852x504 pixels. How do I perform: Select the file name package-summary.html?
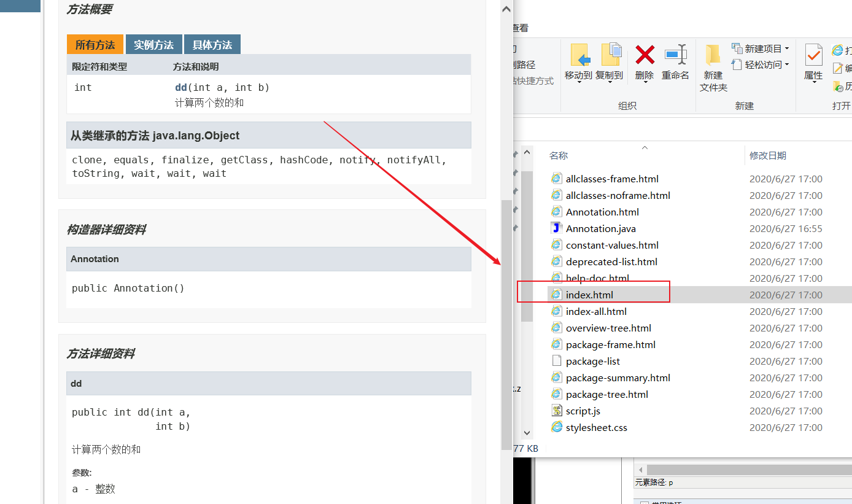618,378
